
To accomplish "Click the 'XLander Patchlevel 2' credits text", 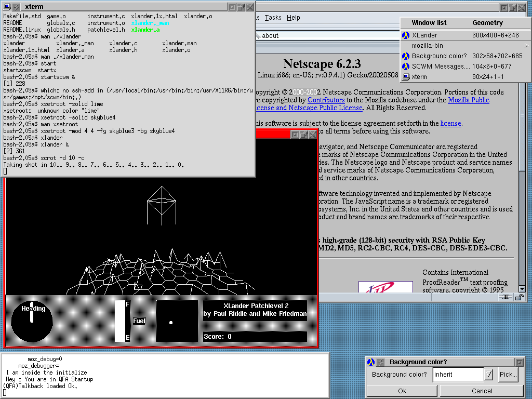I will [256, 305].
